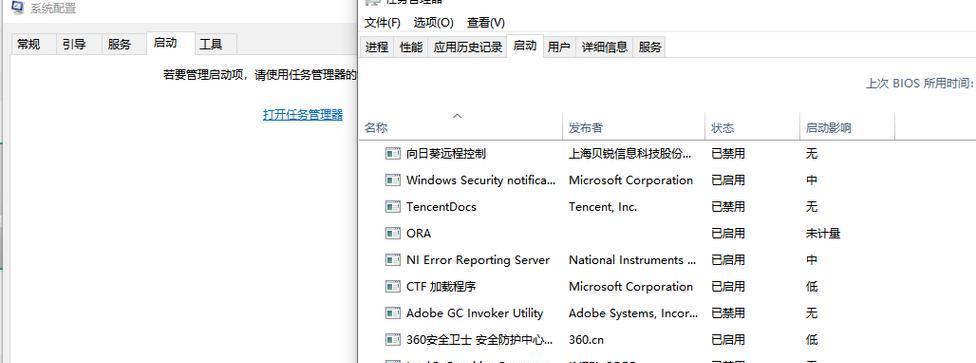The height and width of the screenshot is (363, 976).
Task: Open the 查看(V) menu
Action: (486, 23)
